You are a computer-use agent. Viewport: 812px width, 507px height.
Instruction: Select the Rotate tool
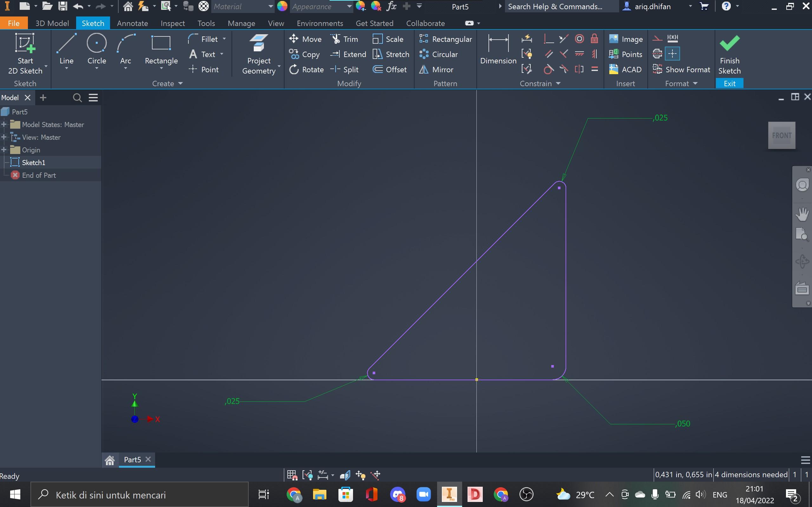(306, 70)
